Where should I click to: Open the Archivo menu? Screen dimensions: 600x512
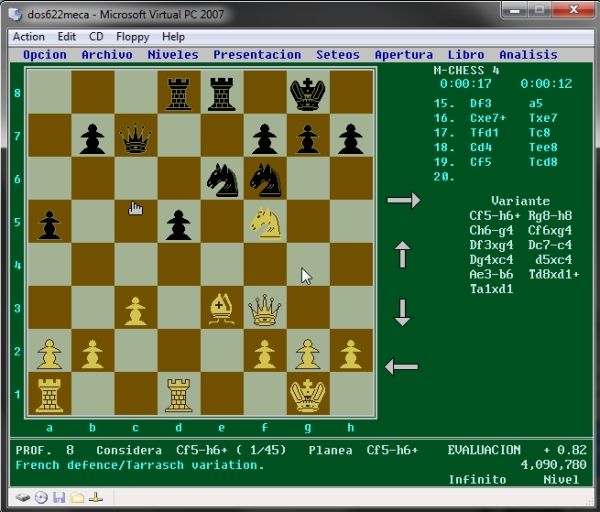107,55
